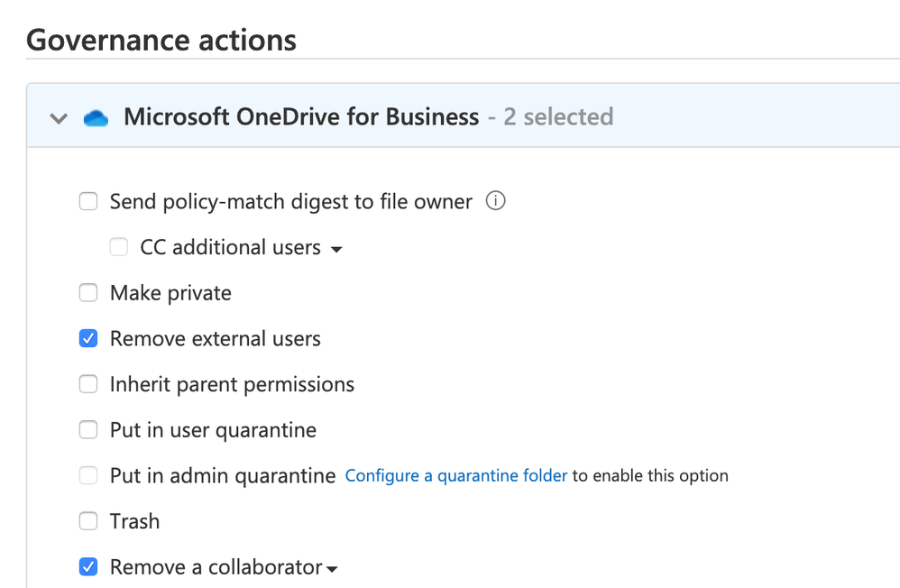Enable Send policy-match digest to file owner checkbox
The width and height of the screenshot is (900, 588).
pos(88,202)
